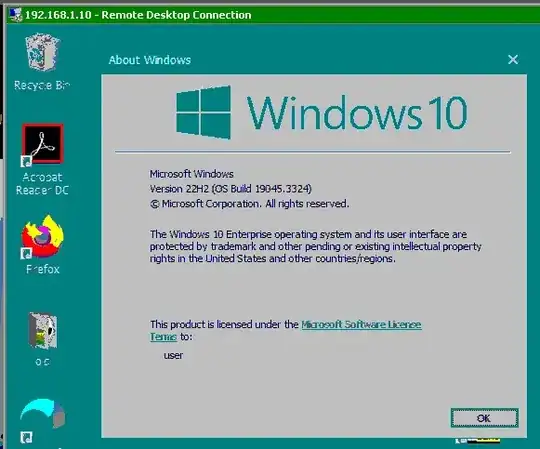
Task: Open the Microsoft Software License Terms link
Action: click(361, 325)
